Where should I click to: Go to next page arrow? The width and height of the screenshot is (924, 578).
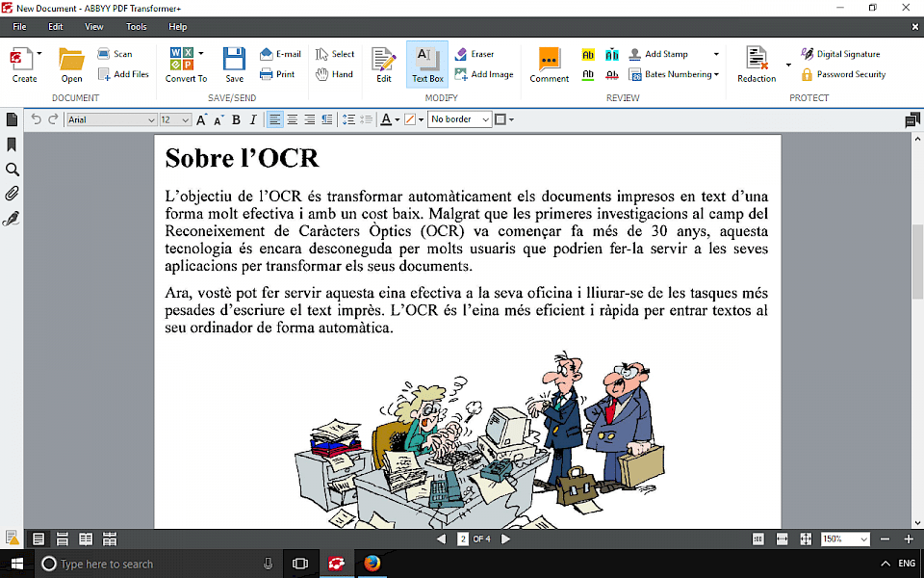pyautogui.click(x=505, y=539)
